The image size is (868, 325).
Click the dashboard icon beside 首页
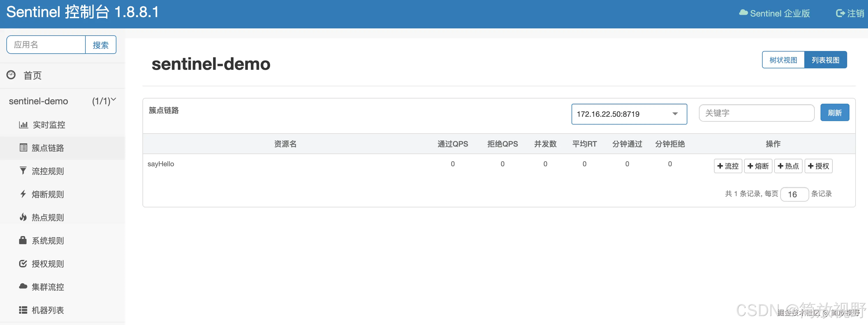(x=11, y=75)
